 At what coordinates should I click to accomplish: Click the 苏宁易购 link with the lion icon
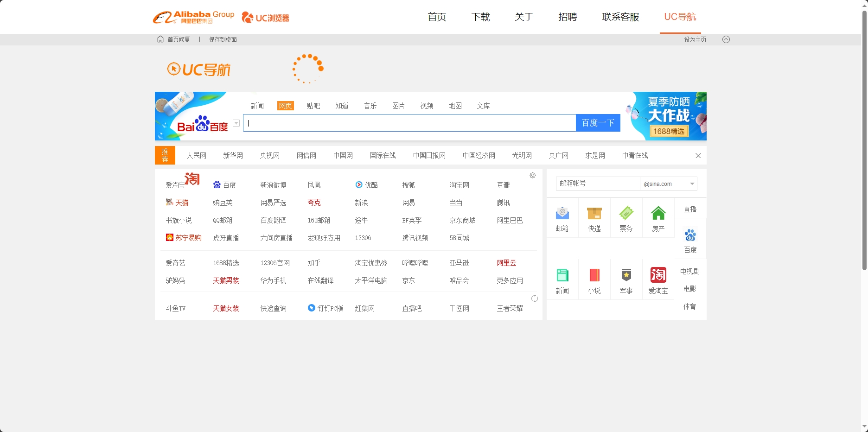pyautogui.click(x=184, y=238)
